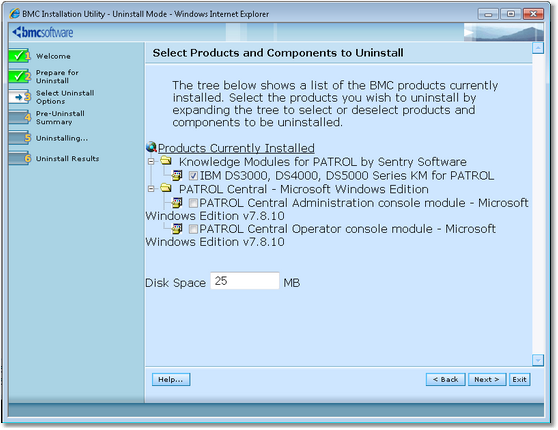Select Uninstall Results step label

tap(68, 159)
